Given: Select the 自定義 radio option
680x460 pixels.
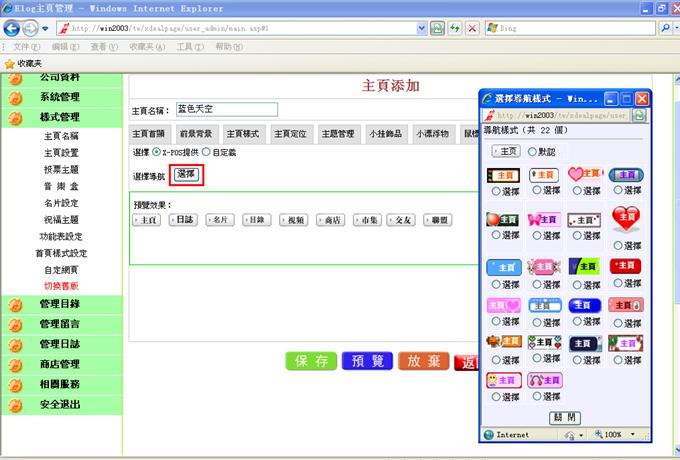Looking at the screenshot, I should tap(207, 152).
